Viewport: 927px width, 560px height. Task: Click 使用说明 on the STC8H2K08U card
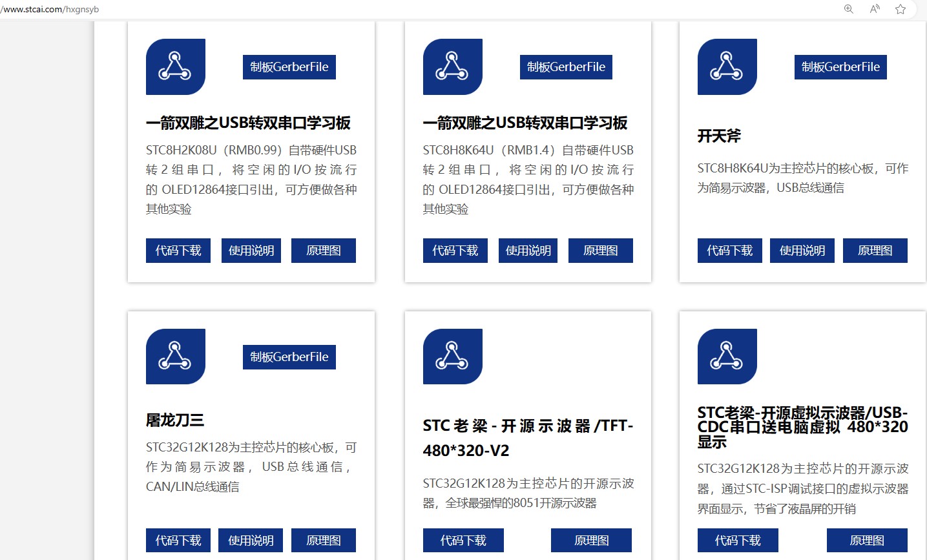click(251, 251)
